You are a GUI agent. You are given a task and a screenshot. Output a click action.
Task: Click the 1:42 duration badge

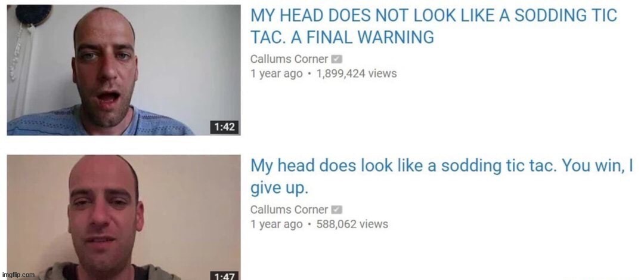tap(224, 127)
